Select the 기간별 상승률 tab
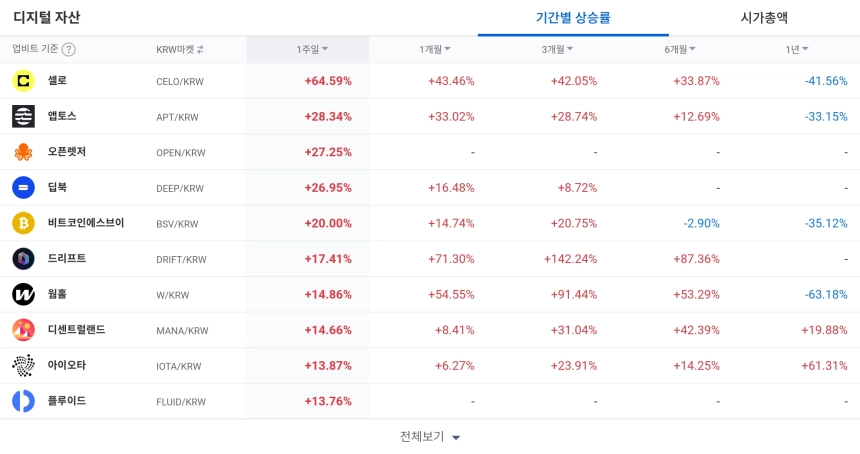Viewport: 860px width, 454px height. click(x=573, y=18)
